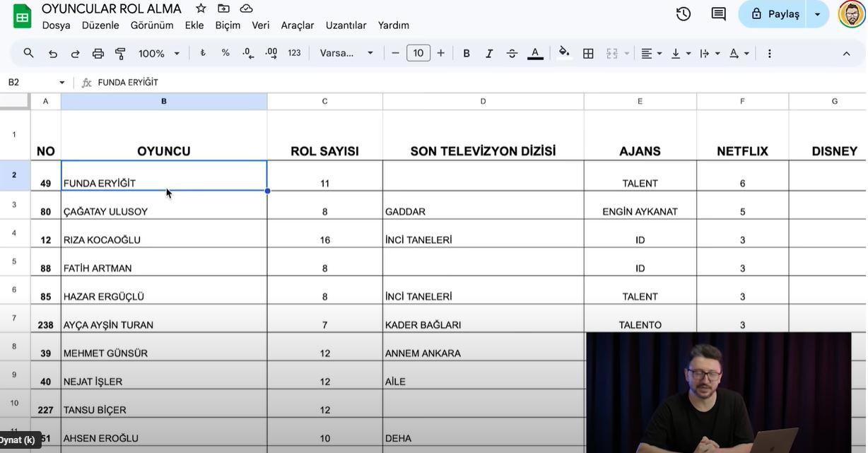Image resolution: width=868 pixels, height=453 pixels.
Task: Expand merge cells dropdown arrow
Action: [626, 54]
